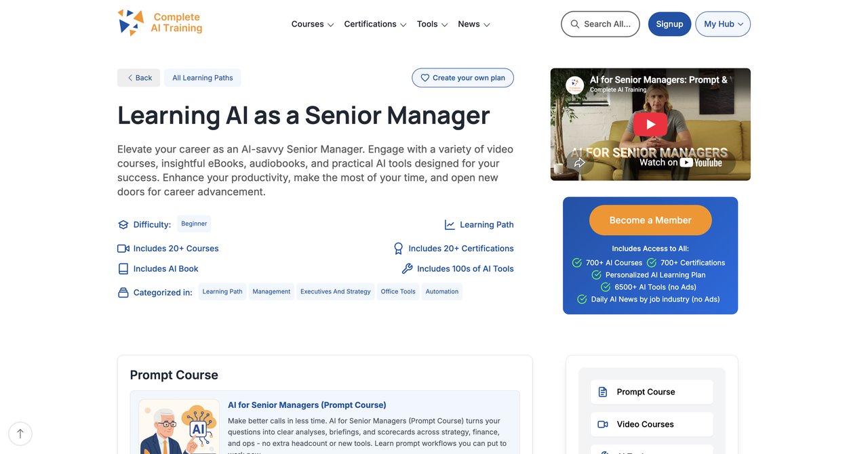The image size is (868, 454).
Task: Click the search magnifier icon
Action: [575, 24]
